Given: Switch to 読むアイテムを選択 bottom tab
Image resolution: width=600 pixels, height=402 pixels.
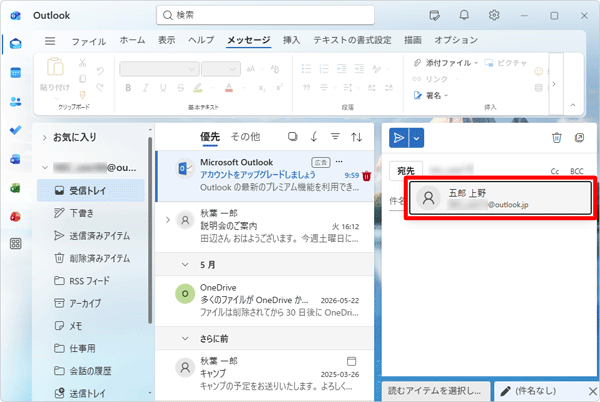Looking at the screenshot, I should 435,391.
